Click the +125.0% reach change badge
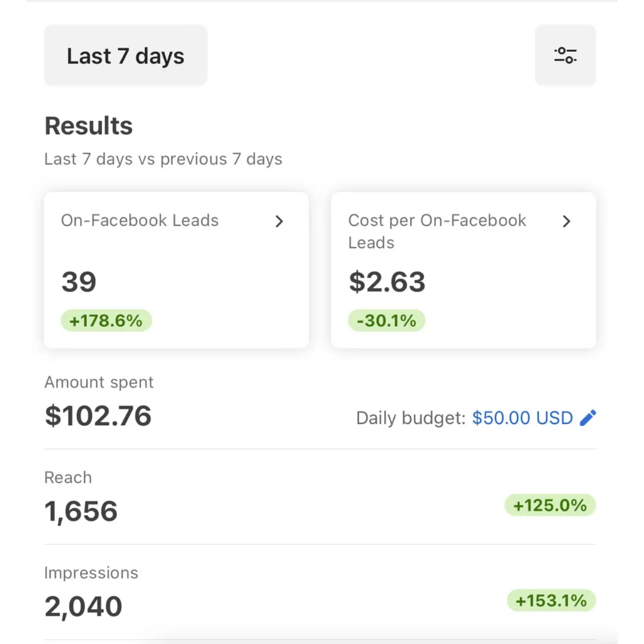644x644 pixels. click(550, 505)
